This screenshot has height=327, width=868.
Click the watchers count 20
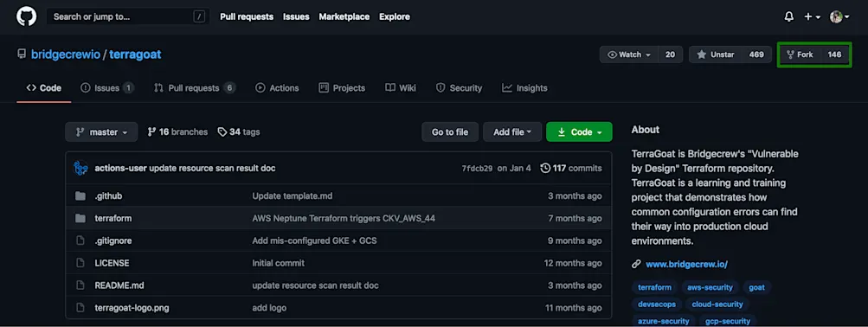point(670,54)
